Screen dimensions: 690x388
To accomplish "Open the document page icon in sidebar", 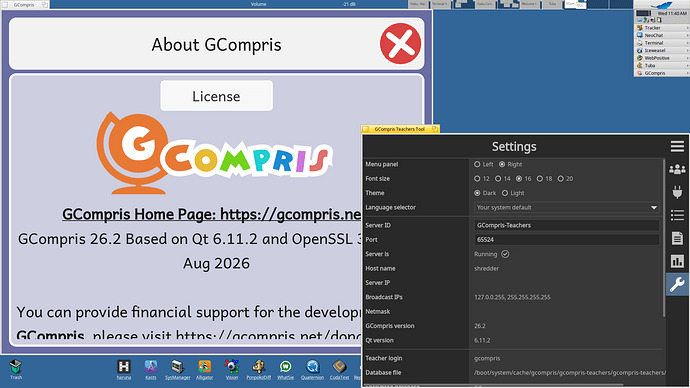I will coord(677,238).
